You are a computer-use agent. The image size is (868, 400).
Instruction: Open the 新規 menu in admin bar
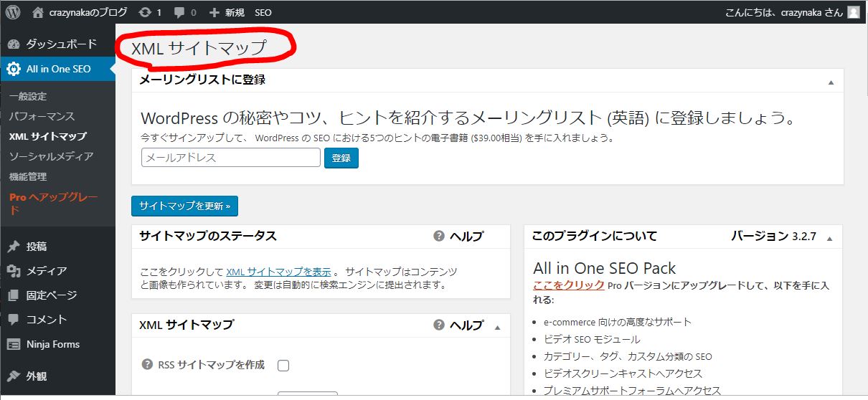[234, 12]
